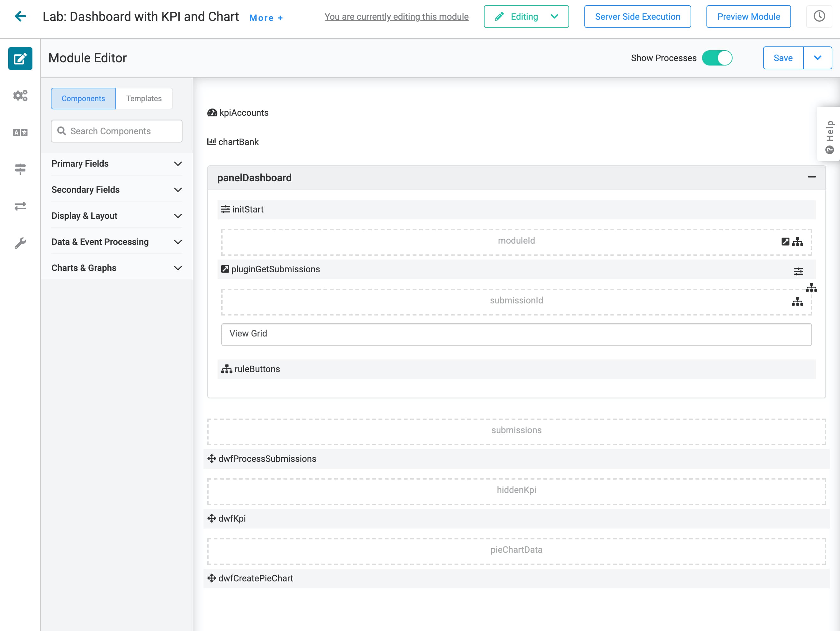Open the Help side tab
This screenshot has height=631, width=840.
(x=829, y=134)
